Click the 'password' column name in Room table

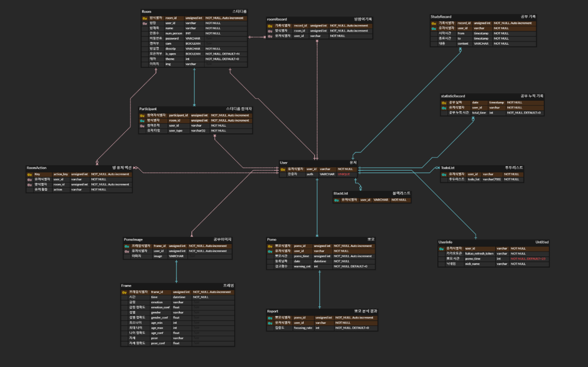click(172, 38)
